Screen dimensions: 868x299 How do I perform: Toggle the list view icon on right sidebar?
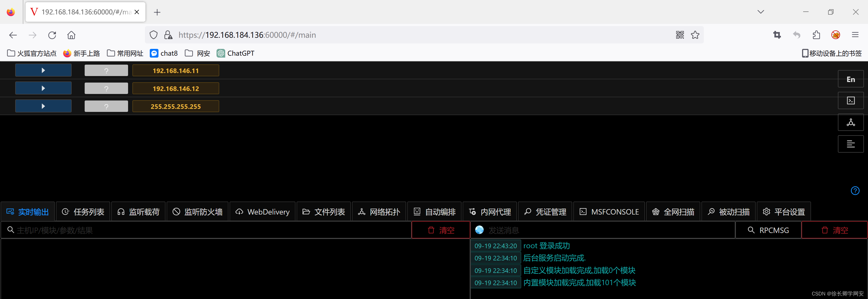851,144
